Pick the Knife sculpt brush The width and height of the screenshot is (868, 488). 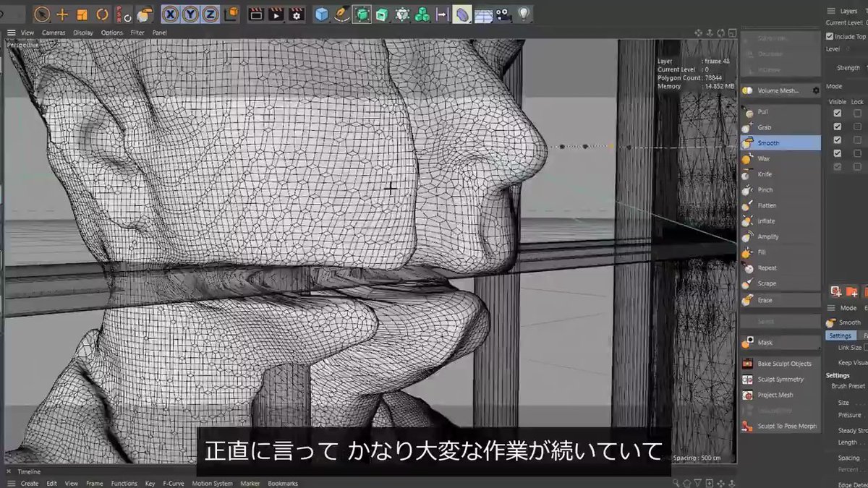765,174
